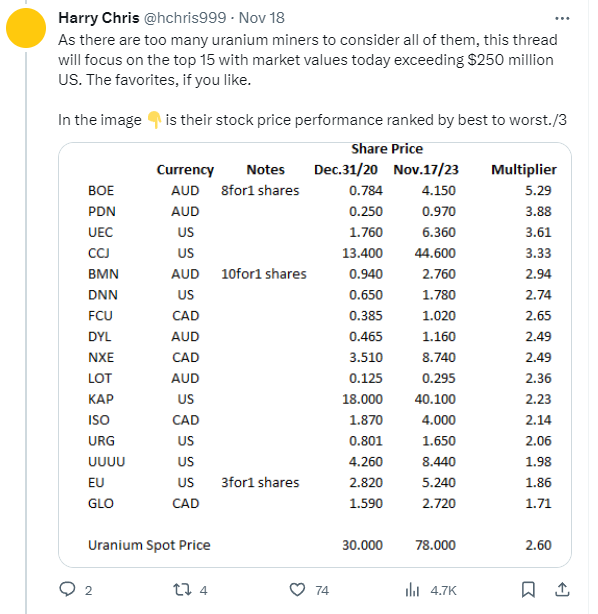Click the Uranium Spot Price row in image
This screenshot has height=614, width=598.
tap(320, 545)
